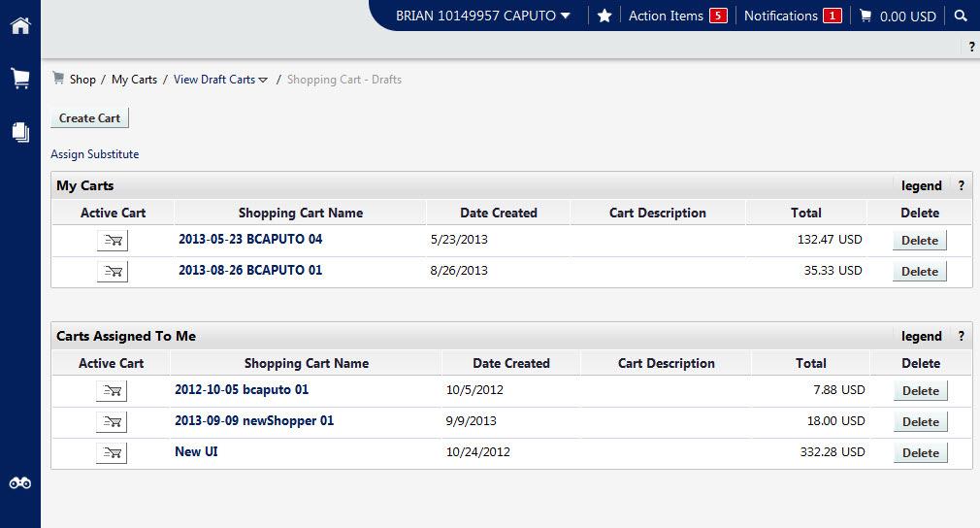Activate cart 2013-09-09 newShopper 01 via its cart icon
This screenshot has height=528, width=980.
click(x=112, y=422)
